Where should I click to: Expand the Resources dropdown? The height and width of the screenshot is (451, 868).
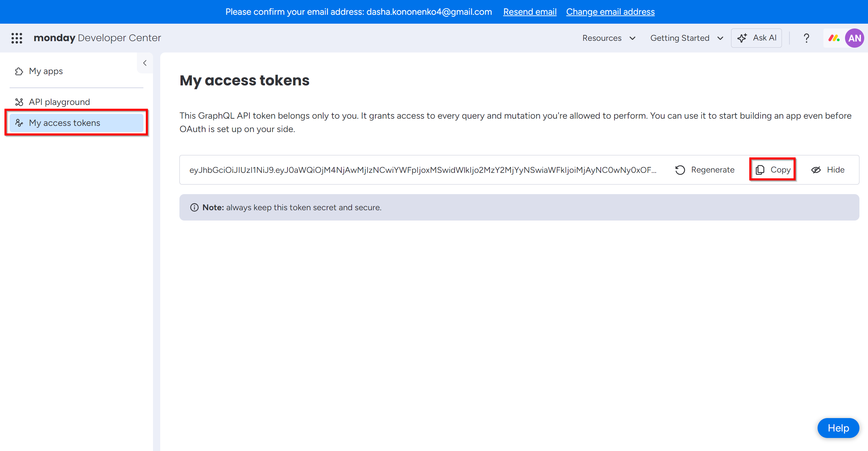pyautogui.click(x=609, y=38)
